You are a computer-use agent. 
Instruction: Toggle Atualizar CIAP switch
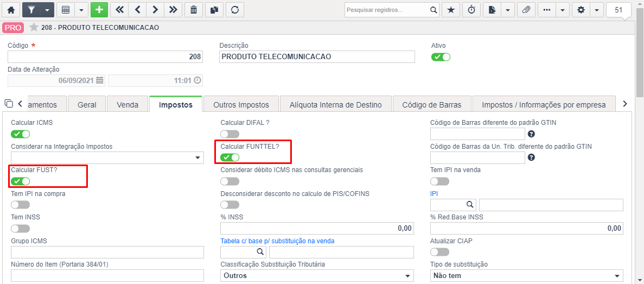439,252
